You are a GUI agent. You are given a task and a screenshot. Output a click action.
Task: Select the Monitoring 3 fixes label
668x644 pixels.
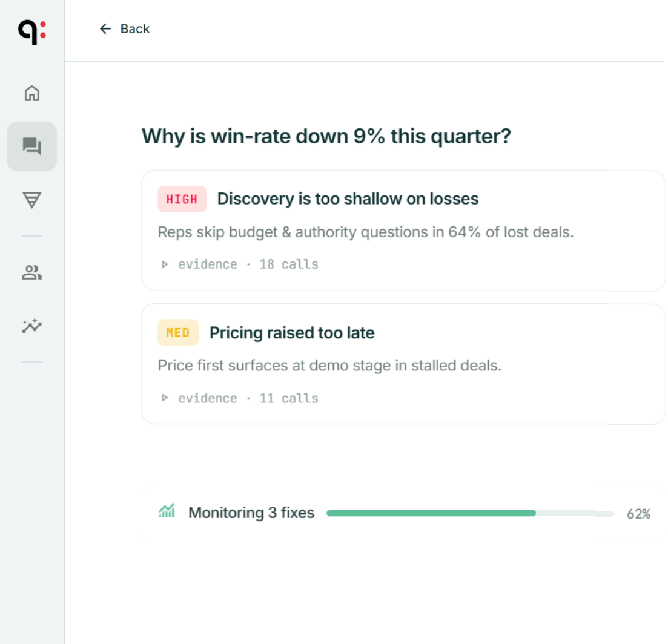pyautogui.click(x=251, y=513)
